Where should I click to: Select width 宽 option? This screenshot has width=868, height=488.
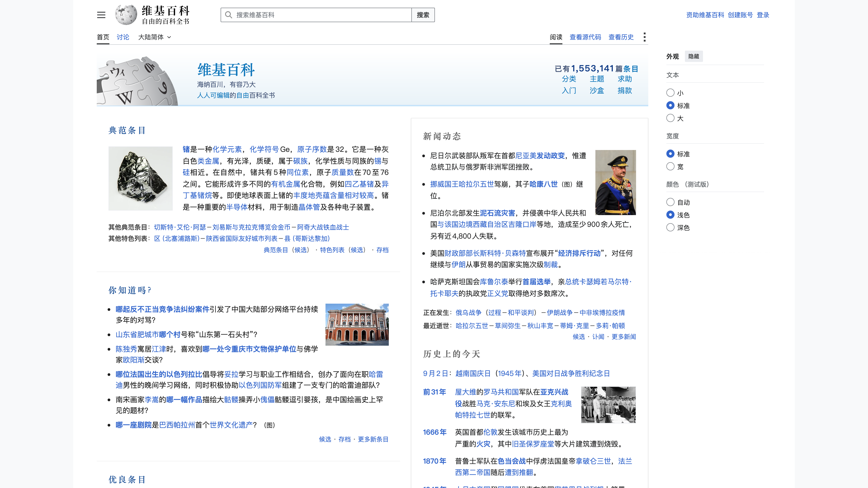670,166
